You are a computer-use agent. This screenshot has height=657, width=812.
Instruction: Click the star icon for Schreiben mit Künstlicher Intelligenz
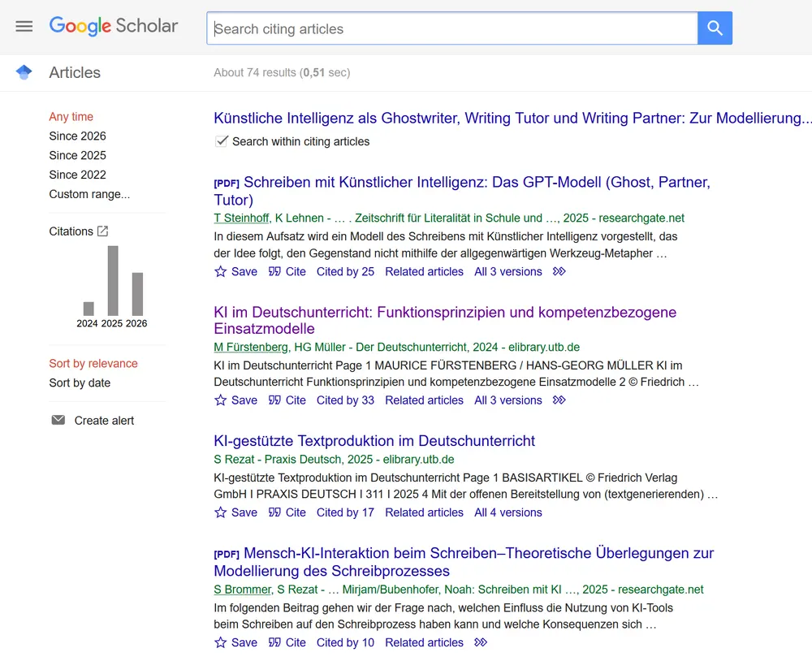(221, 271)
